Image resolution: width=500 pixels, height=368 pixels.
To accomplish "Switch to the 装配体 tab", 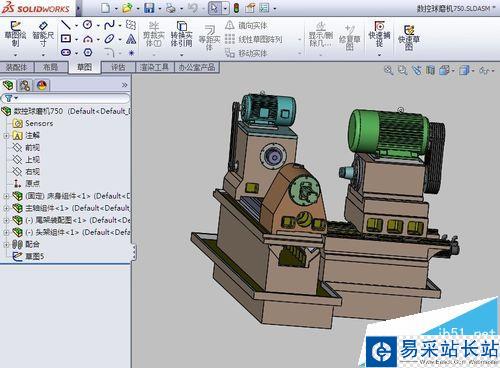I will pyautogui.click(x=16, y=67).
